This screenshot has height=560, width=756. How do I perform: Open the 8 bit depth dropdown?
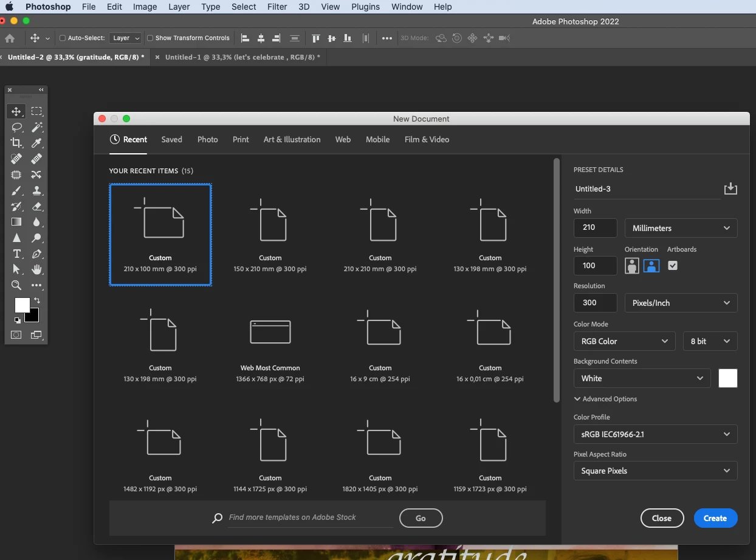(710, 341)
